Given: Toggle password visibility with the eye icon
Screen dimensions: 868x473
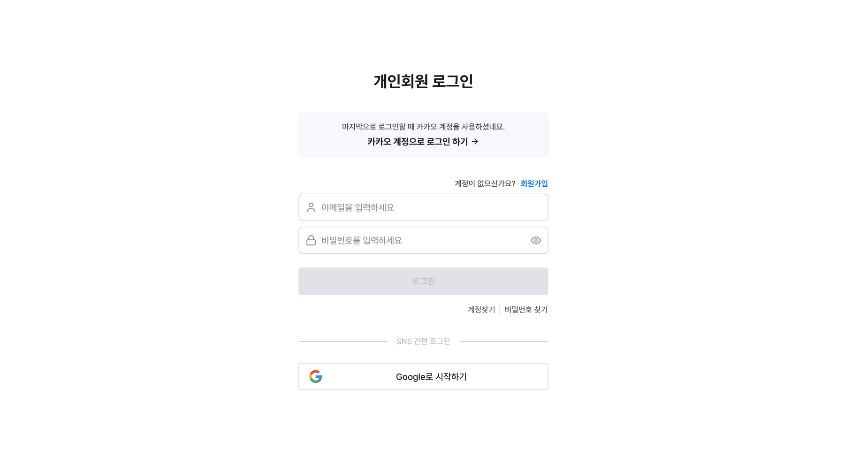Looking at the screenshot, I should coord(536,240).
